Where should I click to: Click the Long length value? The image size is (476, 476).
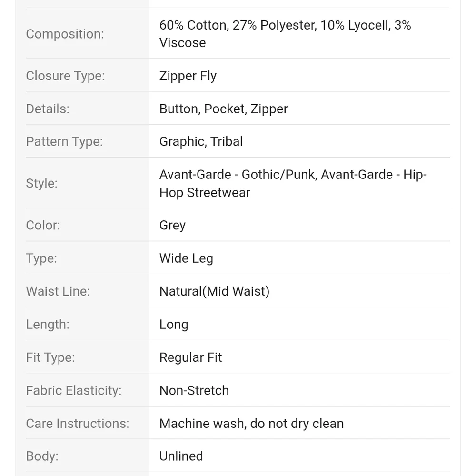tap(174, 325)
